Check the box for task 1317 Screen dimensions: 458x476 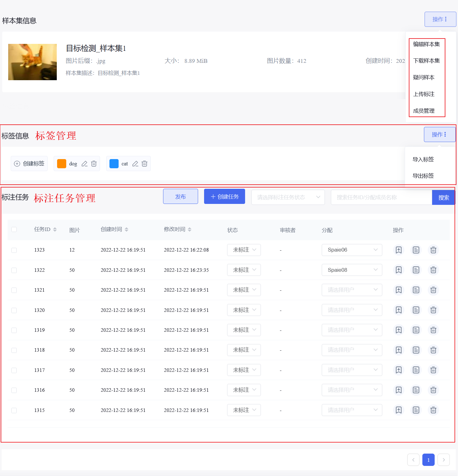click(14, 370)
